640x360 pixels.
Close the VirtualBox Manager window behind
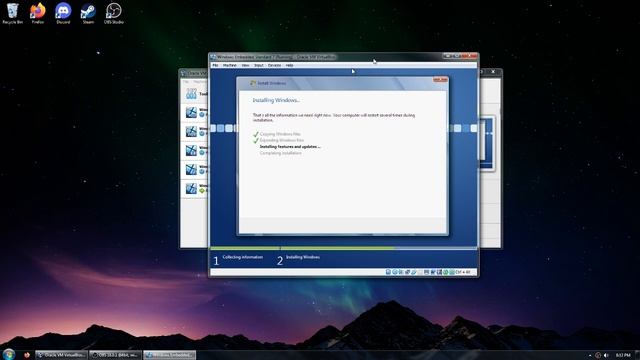pos(493,72)
